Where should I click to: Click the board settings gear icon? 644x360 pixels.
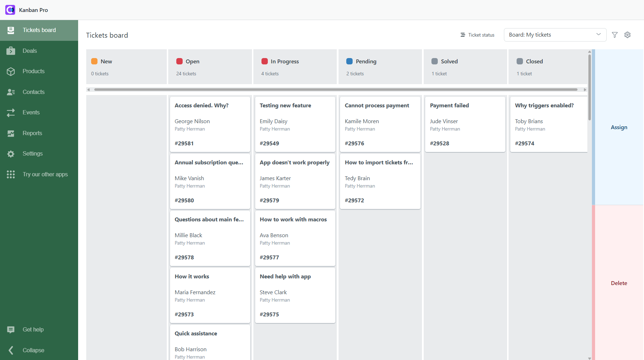(627, 35)
